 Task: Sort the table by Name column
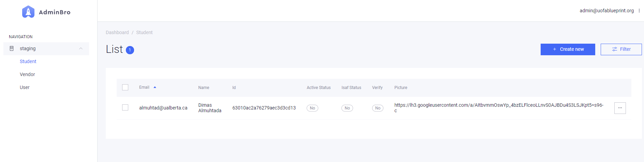point(204,88)
